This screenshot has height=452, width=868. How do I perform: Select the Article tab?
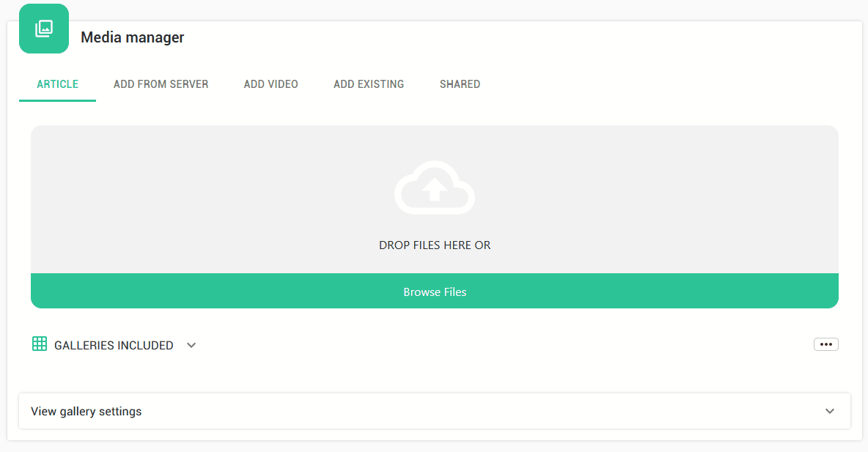pyautogui.click(x=57, y=84)
